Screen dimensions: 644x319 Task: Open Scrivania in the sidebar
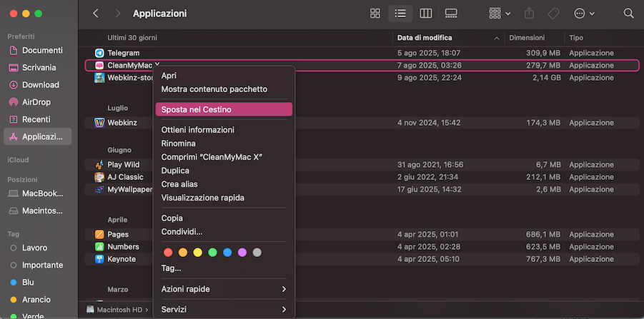click(38, 68)
